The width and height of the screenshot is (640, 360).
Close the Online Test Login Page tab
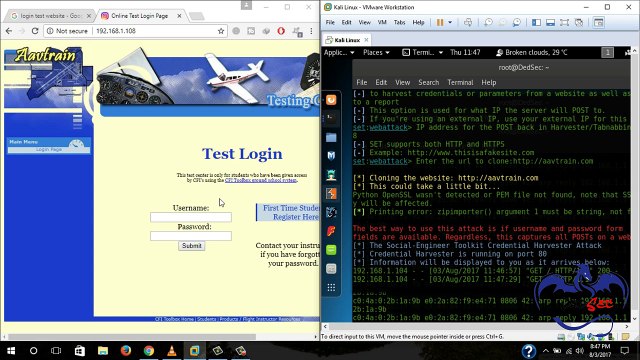coord(179,16)
